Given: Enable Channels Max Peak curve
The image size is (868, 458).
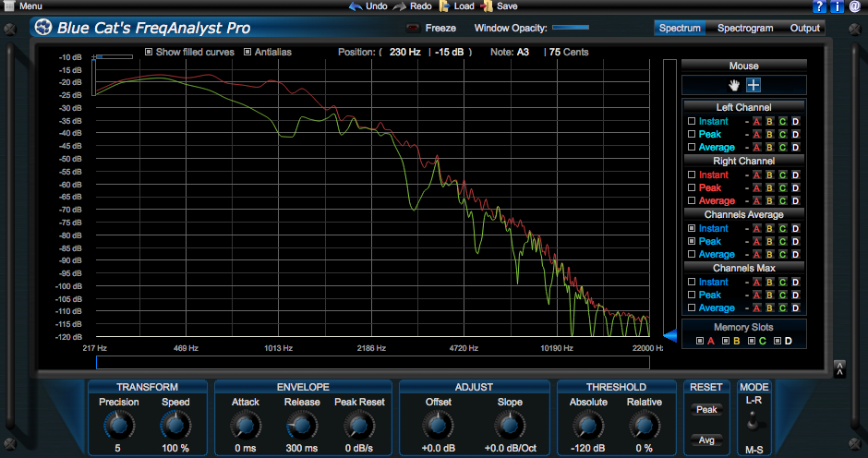Looking at the screenshot, I should (692, 295).
